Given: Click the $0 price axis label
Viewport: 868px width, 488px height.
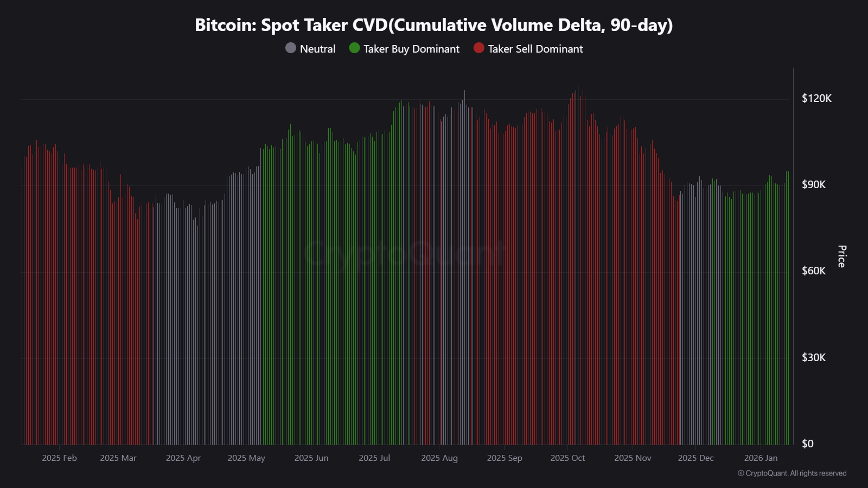Looking at the screenshot, I should click(x=808, y=444).
